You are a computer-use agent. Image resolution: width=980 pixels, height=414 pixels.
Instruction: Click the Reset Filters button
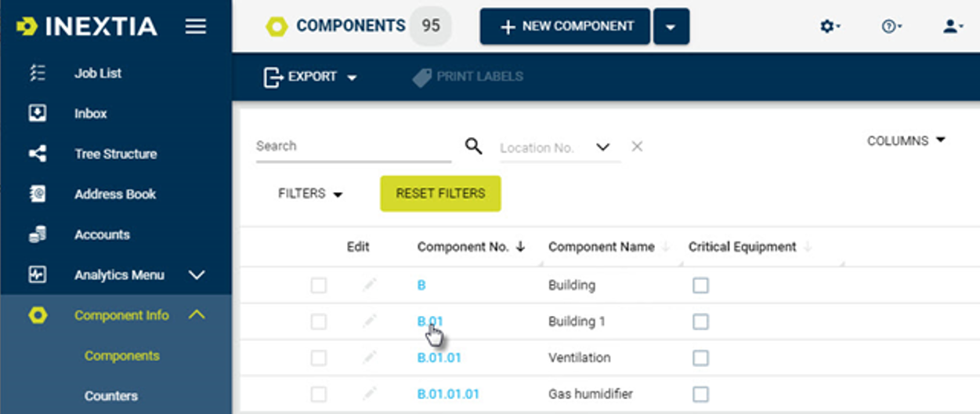click(x=440, y=194)
